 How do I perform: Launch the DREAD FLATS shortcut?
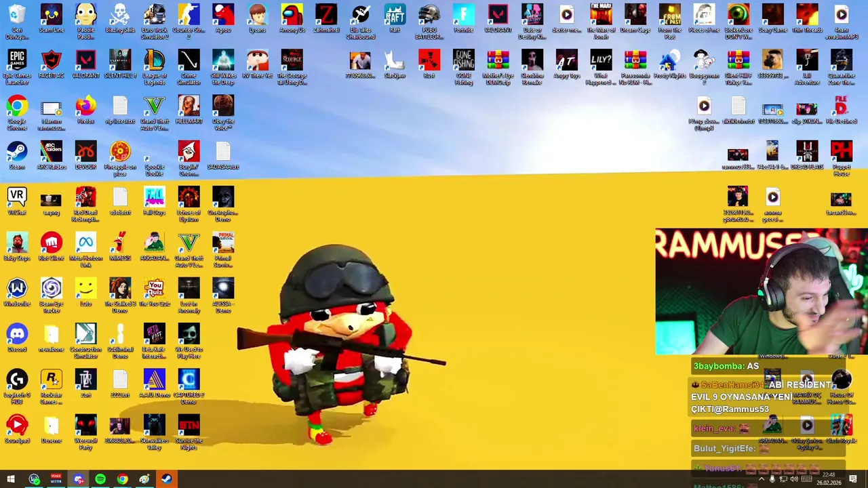tap(807, 156)
